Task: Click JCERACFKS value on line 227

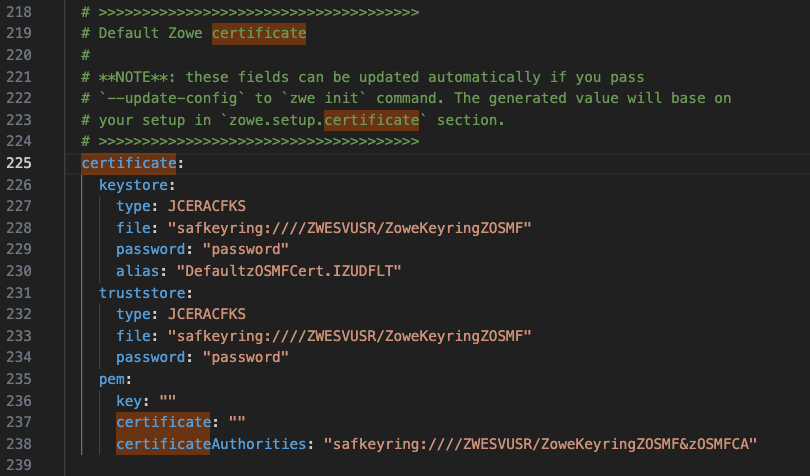Action: (207, 206)
